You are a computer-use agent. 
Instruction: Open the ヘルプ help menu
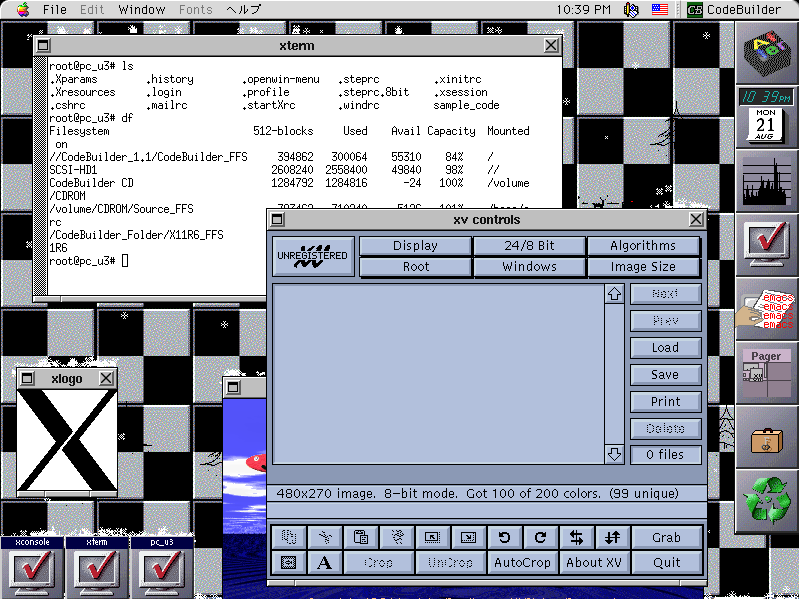pos(244,10)
